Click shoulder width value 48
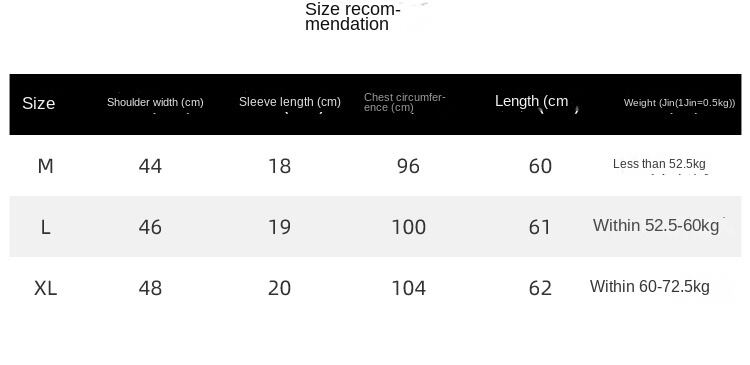The width and height of the screenshot is (750, 365). pos(150,288)
